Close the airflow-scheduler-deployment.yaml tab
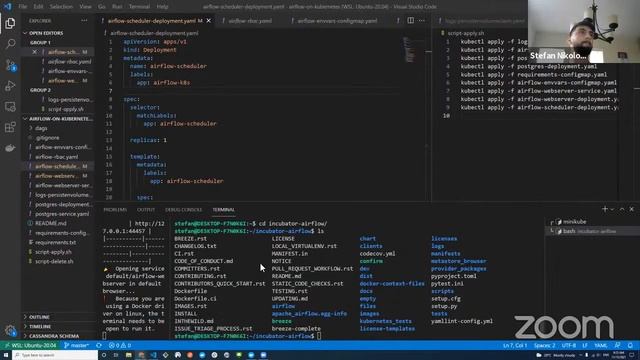Viewport: 640px width, 360px height. click(209, 20)
